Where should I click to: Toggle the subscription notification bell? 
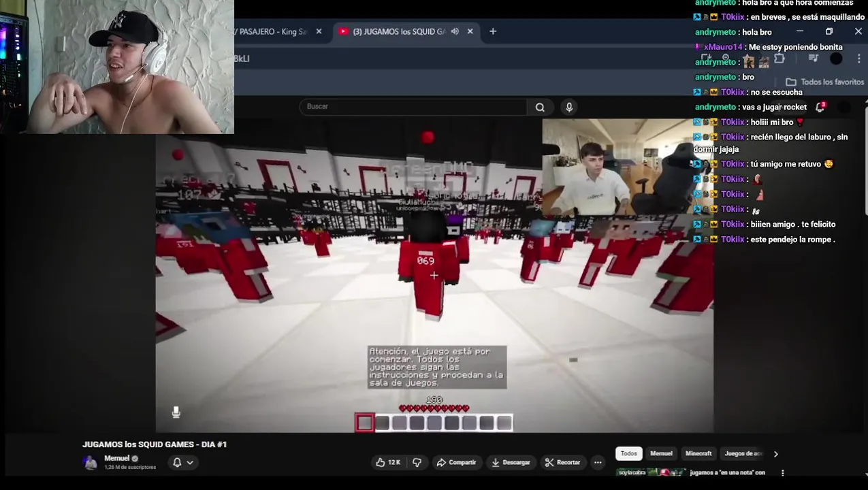177,462
